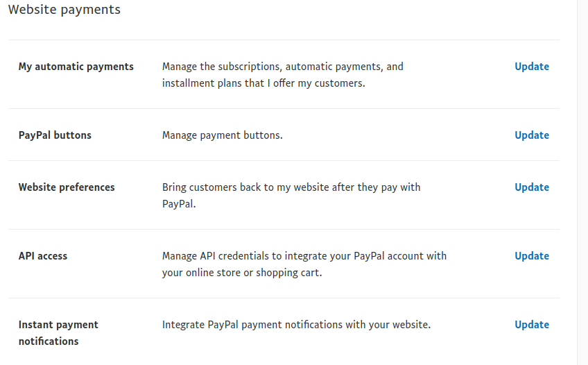Select the API access row label
Viewport: 588px width, 365px height.
[x=43, y=256]
